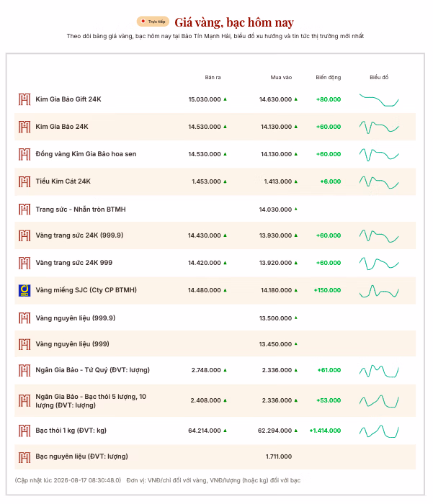Select the Đồng vàng Kim Gia Bảo hoa sen row
The height and width of the screenshot is (504, 433).
pyautogui.click(x=215, y=154)
